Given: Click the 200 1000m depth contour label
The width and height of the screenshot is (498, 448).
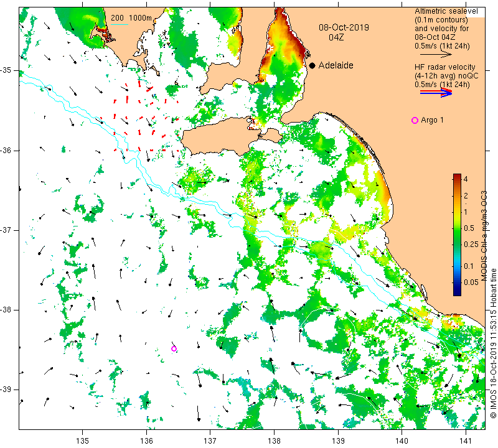Looking at the screenshot, I should pos(131,18).
